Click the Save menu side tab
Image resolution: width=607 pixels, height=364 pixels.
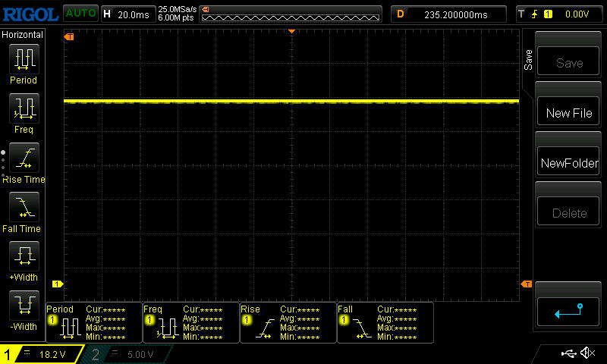click(x=528, y=61)
